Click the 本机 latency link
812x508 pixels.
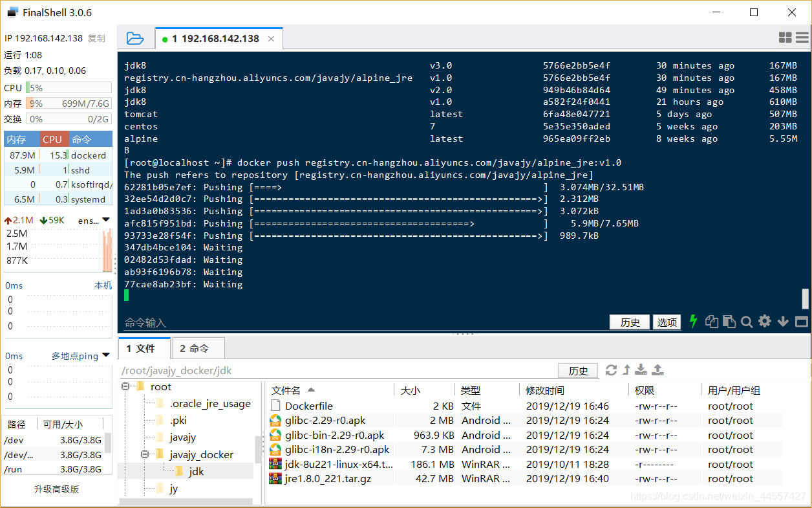pos(103,285)
